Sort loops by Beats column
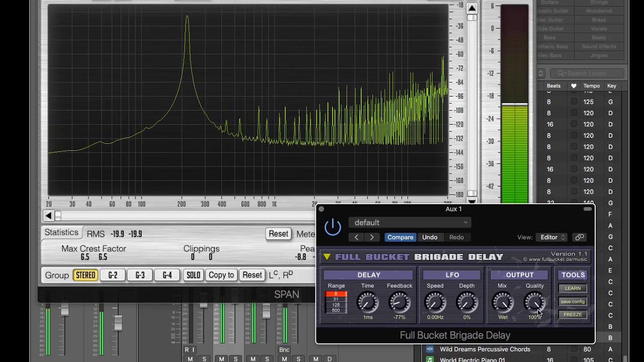 553,86
